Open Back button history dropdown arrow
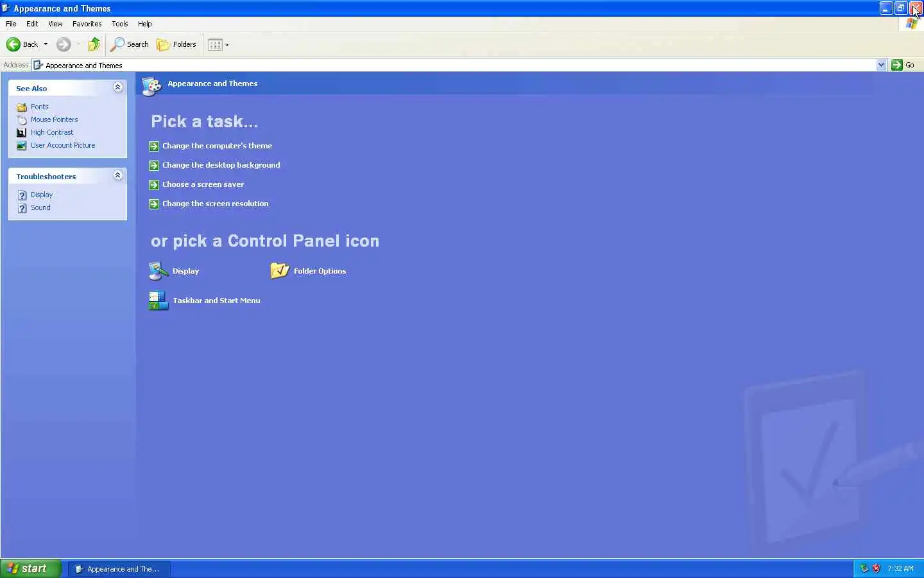 pyautogui.click(x=46, y=44)
